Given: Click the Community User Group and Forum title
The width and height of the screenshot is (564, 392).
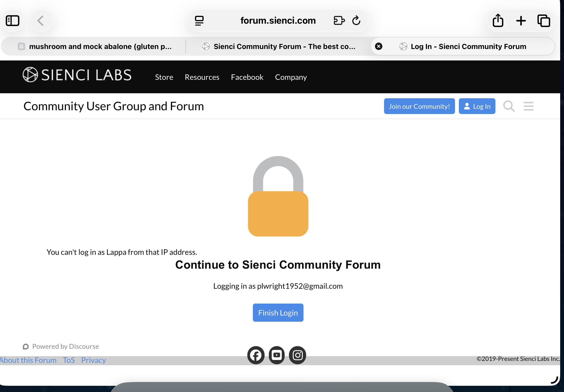Looking at the screenshot, I should [114, 106].
